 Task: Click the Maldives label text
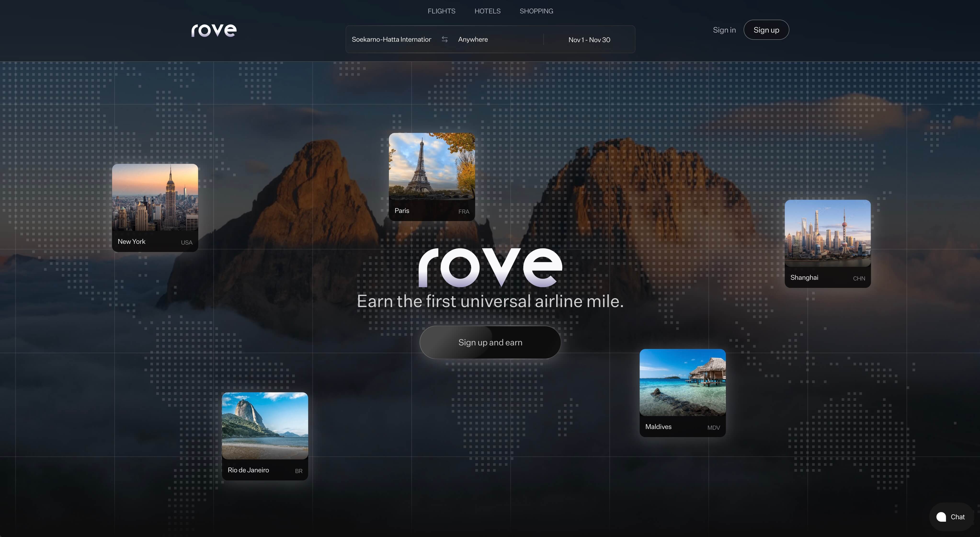coord(658,427)
